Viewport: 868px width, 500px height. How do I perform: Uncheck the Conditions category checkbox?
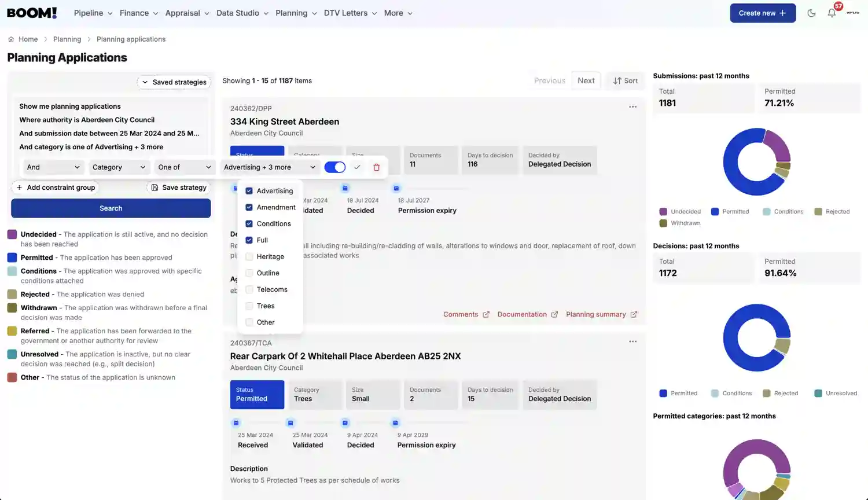pyautogui.click(x=249, y=223)
